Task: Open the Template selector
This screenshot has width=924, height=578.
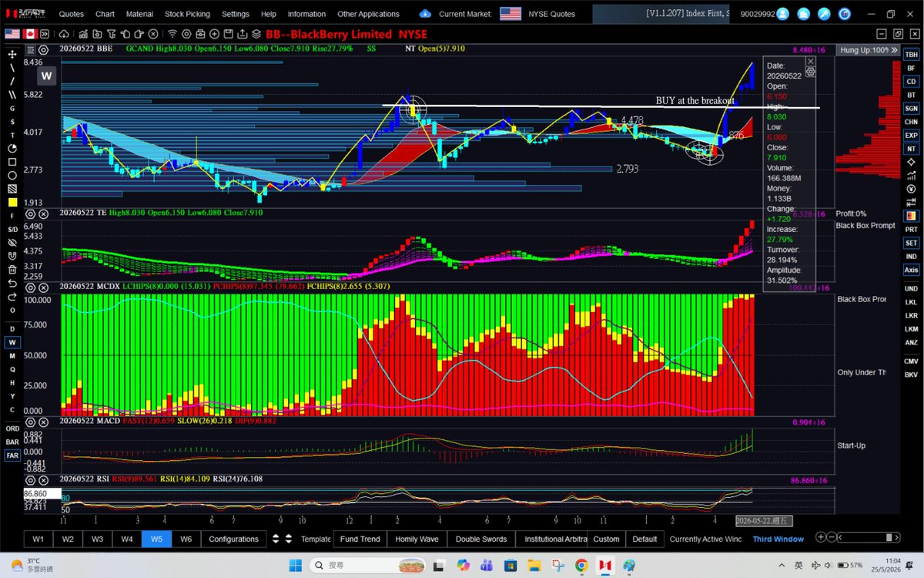Action: click(316, 539)
